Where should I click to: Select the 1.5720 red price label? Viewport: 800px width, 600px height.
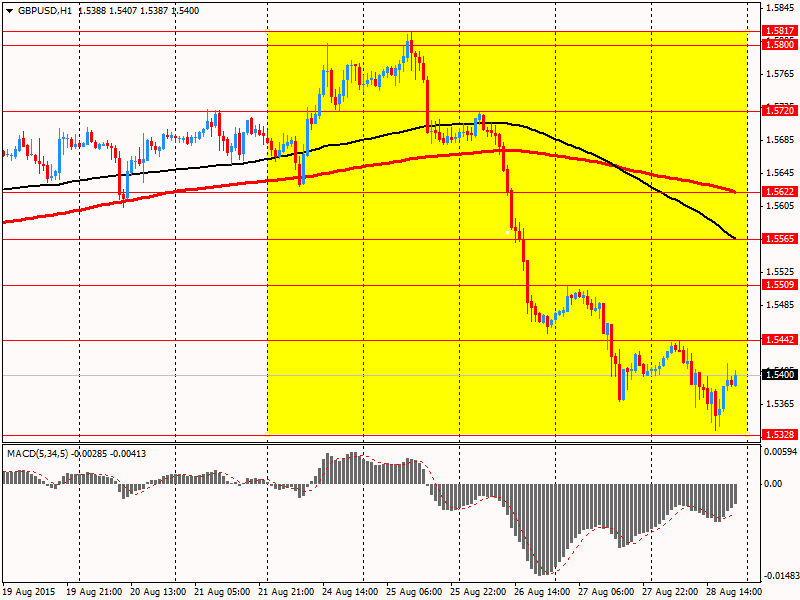tap(779, 111)
